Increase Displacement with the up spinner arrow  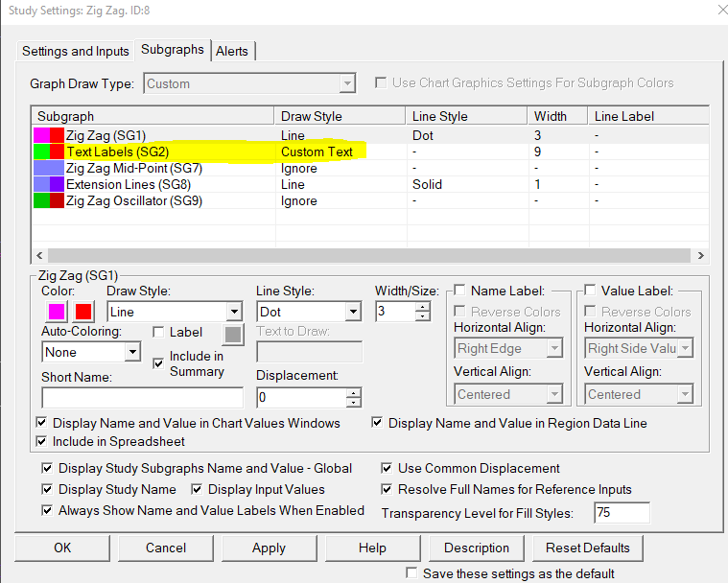coord(354,393)
